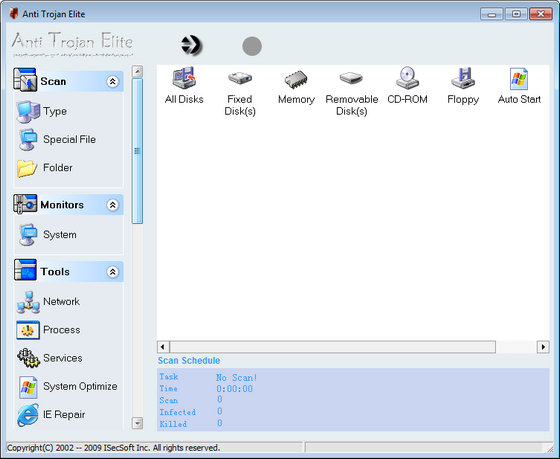Screen dimensions: 560x459
Task: Open the Services gears icon
Action: pos(28,358)
